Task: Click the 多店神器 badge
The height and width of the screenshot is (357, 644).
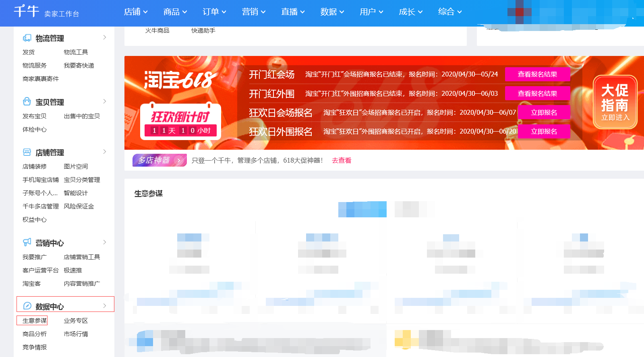Action: coord(159,160)
